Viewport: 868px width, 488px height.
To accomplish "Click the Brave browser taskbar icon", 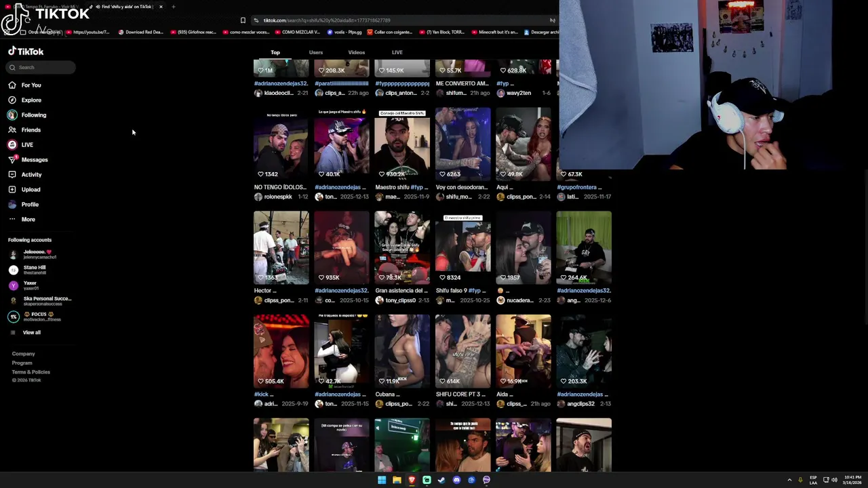I will coord(412,480).
